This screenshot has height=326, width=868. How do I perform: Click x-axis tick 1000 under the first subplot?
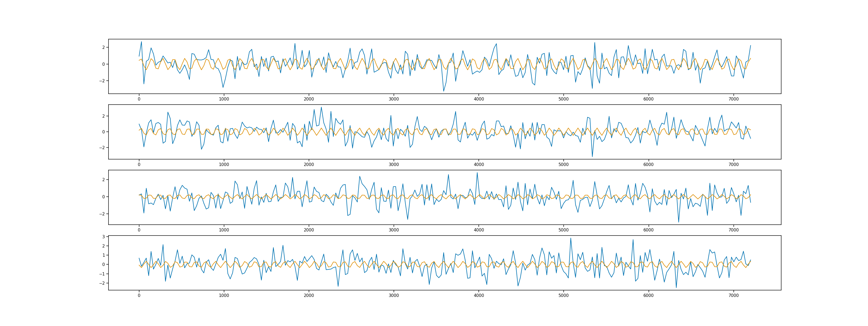tap(224, 99)
